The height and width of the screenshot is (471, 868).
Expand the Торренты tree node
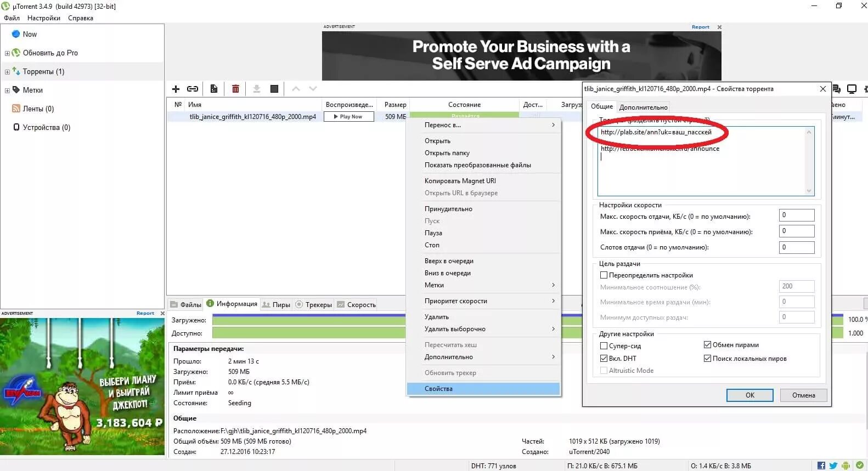7,72
